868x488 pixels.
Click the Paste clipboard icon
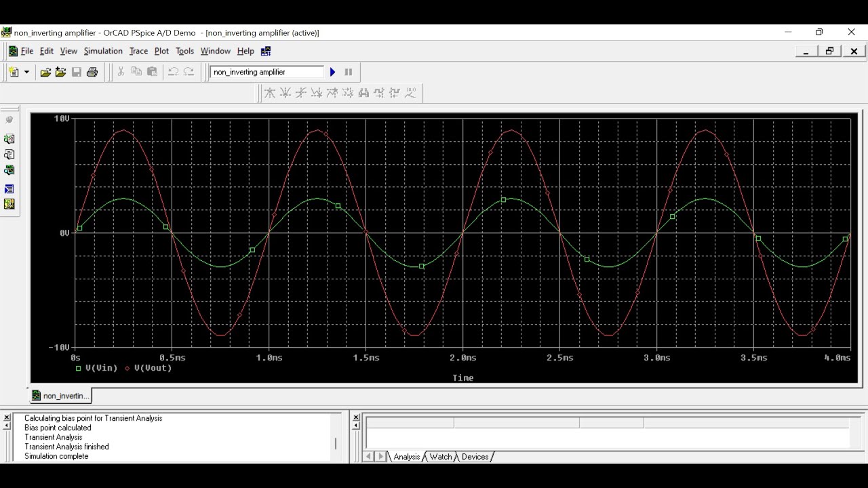point(153,72)
